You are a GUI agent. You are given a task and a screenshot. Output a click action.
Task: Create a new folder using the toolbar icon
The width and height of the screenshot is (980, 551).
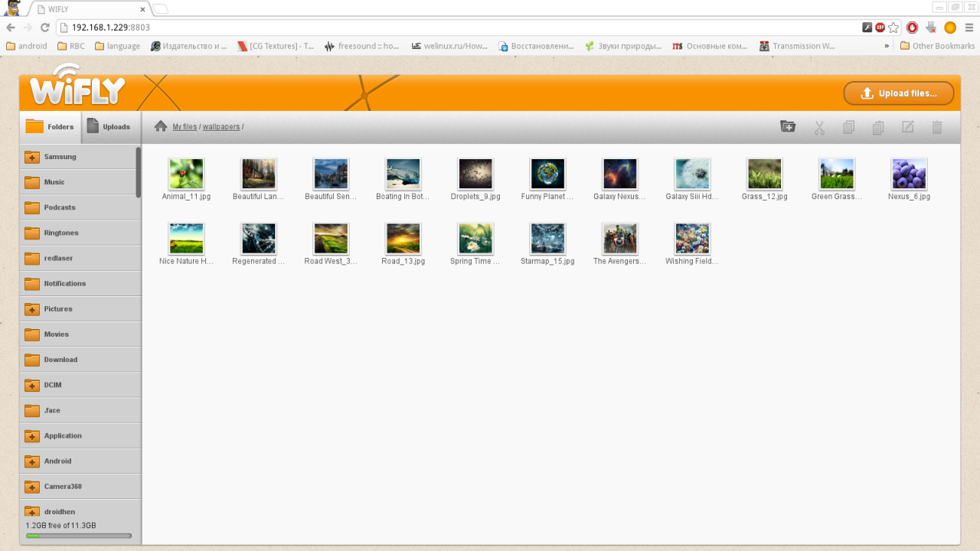(x=787, y=127)
